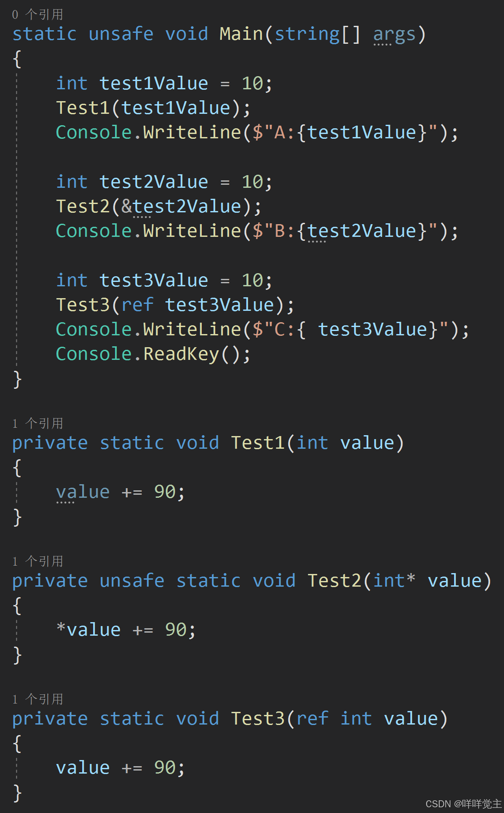Click the "unsafe" keyword in Main's signature
Image resolution: width=504 pixels, height=813 pixels.
[121, 34]
